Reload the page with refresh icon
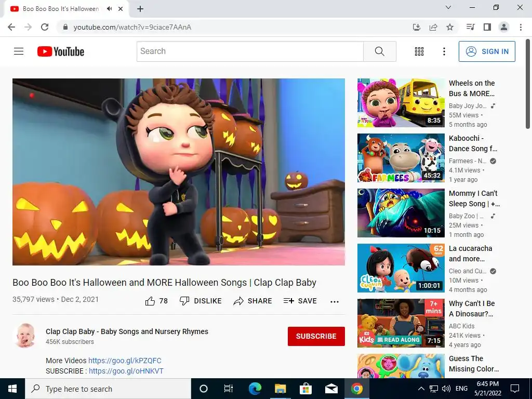 pos(45,27)
